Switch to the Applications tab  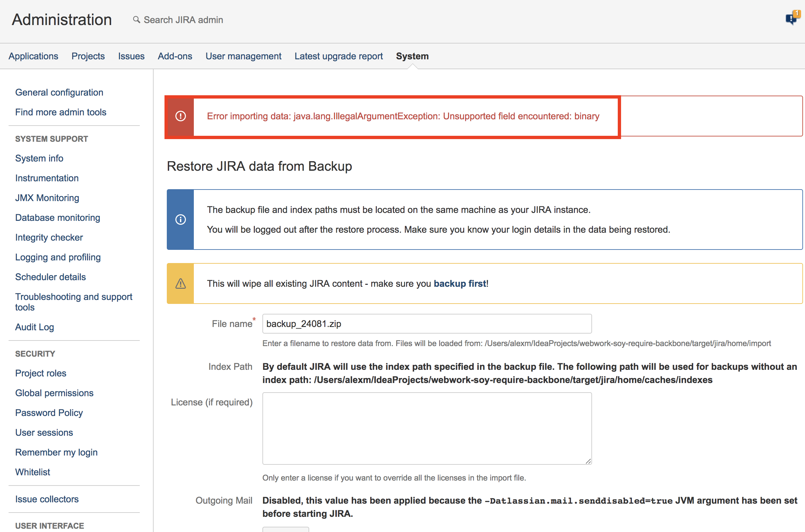click(x=34, y=56)
